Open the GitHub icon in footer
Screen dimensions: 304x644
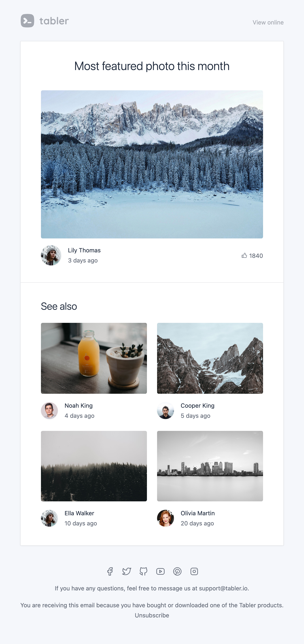(143, 571)
